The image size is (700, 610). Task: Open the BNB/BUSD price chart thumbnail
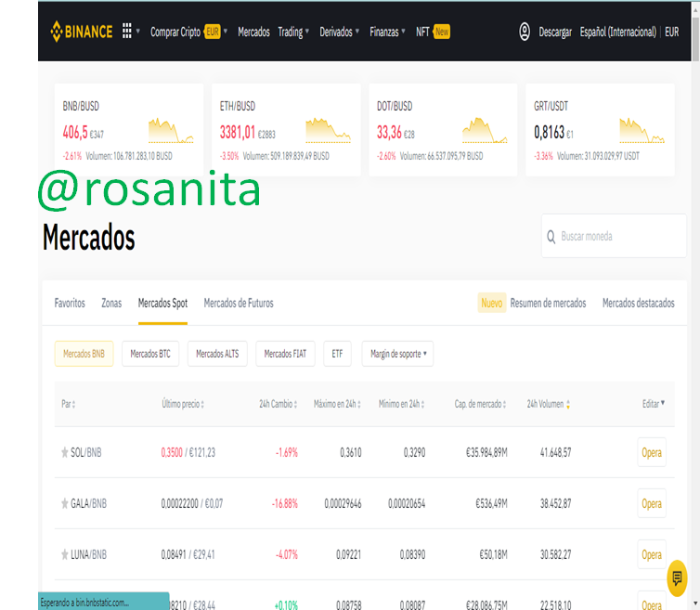pos(171,130)
